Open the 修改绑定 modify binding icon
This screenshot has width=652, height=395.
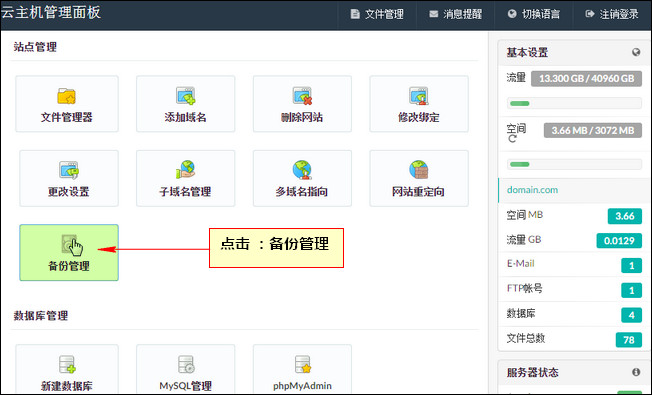[x=419, y=104]
